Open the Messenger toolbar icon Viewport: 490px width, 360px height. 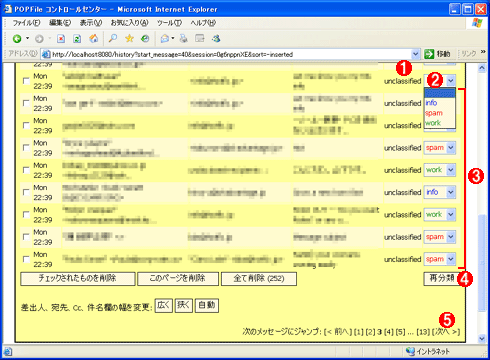point(216,39)
